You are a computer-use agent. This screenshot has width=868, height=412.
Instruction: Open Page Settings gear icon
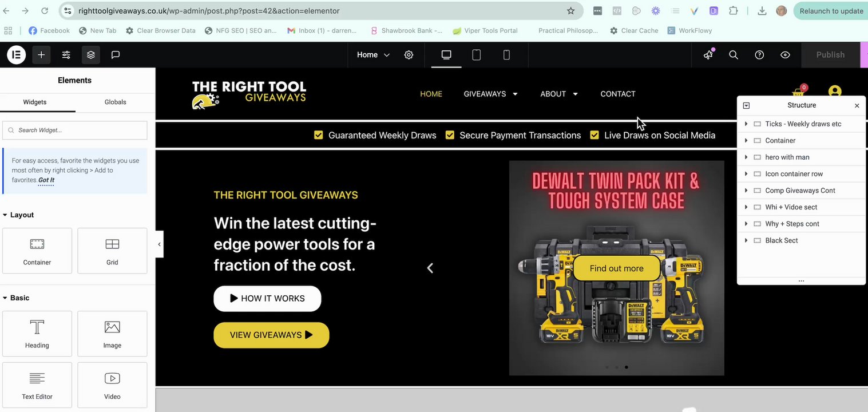tap(409, 55)
